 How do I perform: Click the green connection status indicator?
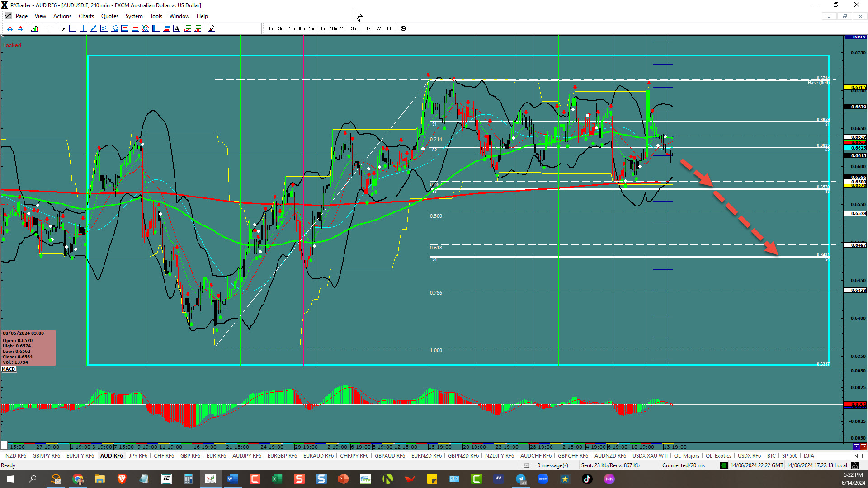point(724,465)
